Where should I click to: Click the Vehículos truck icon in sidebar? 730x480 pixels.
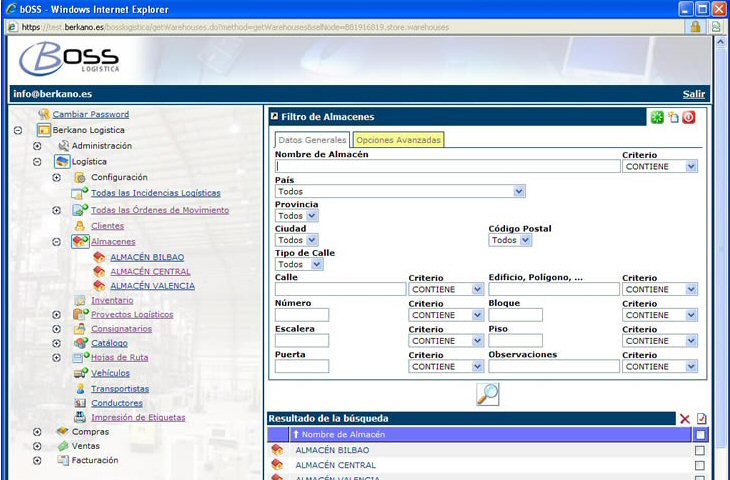coord(81,373)
